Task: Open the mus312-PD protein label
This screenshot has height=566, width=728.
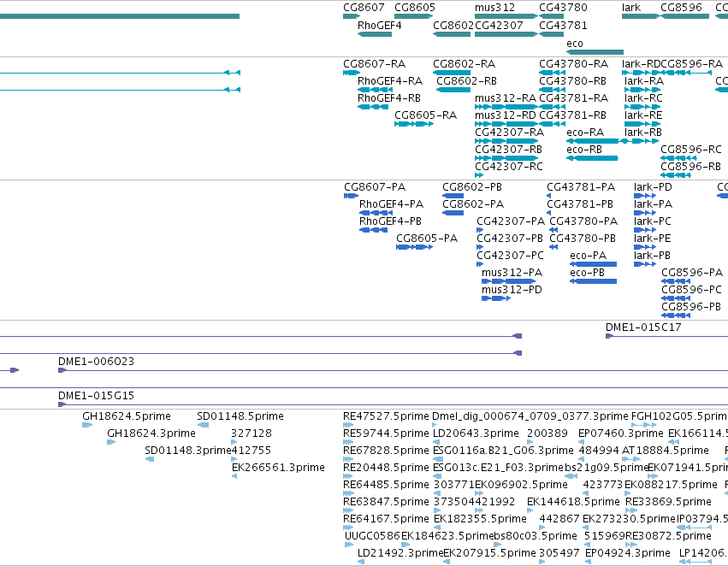Action: coord(512,291)
